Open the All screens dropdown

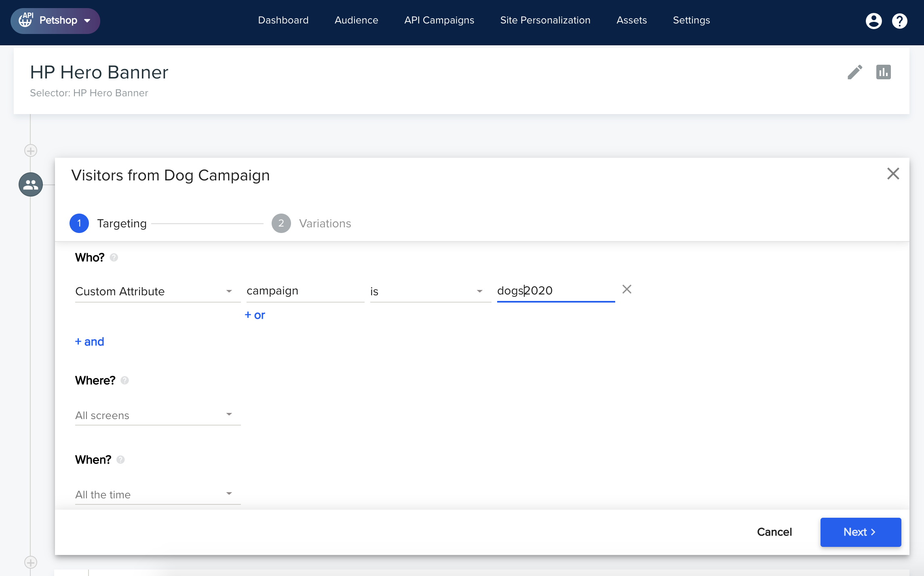(x=158, y=415)
